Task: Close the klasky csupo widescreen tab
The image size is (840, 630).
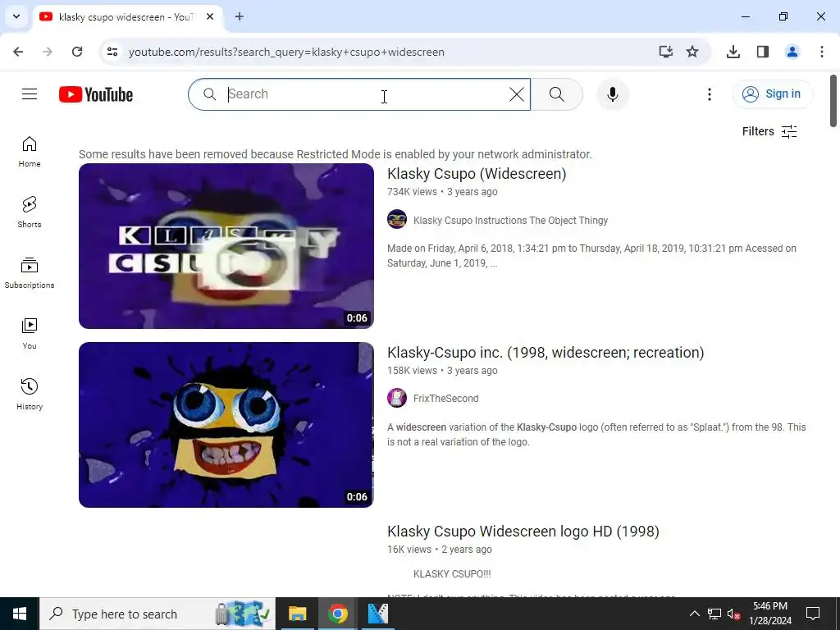Action: (x=210, y=16)
